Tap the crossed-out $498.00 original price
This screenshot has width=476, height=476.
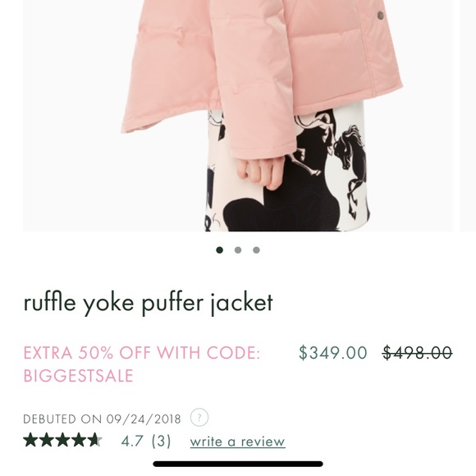pos(418,352)
